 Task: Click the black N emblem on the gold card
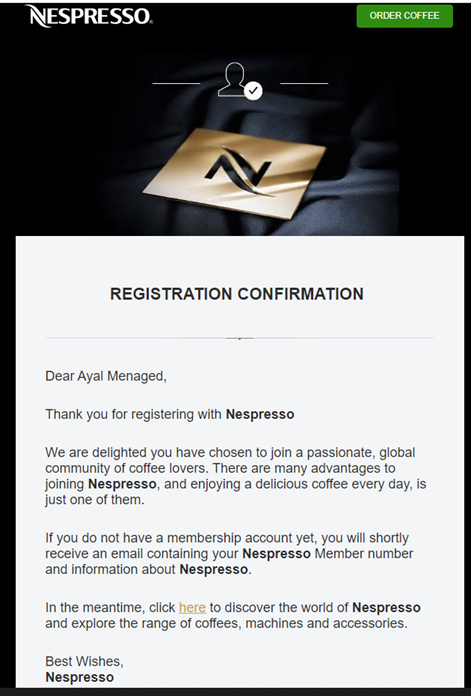240,172
